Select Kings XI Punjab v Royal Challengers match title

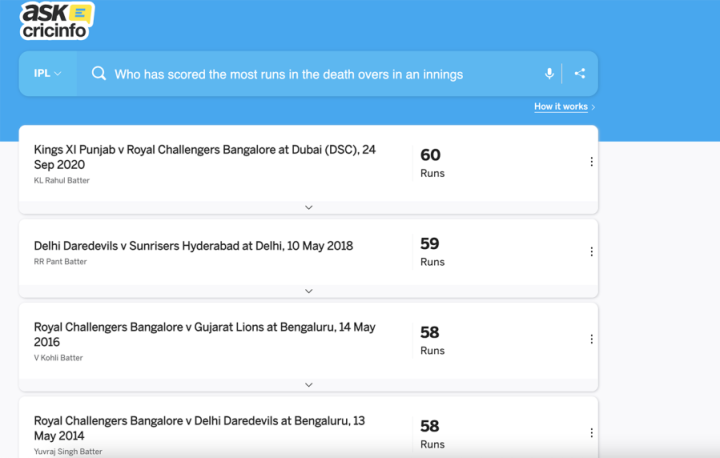[x=205, y=157]
